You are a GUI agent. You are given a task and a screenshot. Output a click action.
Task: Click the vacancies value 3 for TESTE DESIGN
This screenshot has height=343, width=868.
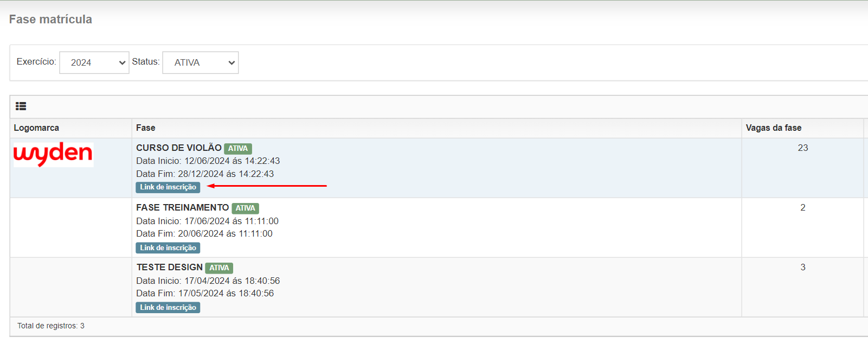pos(803,267)
